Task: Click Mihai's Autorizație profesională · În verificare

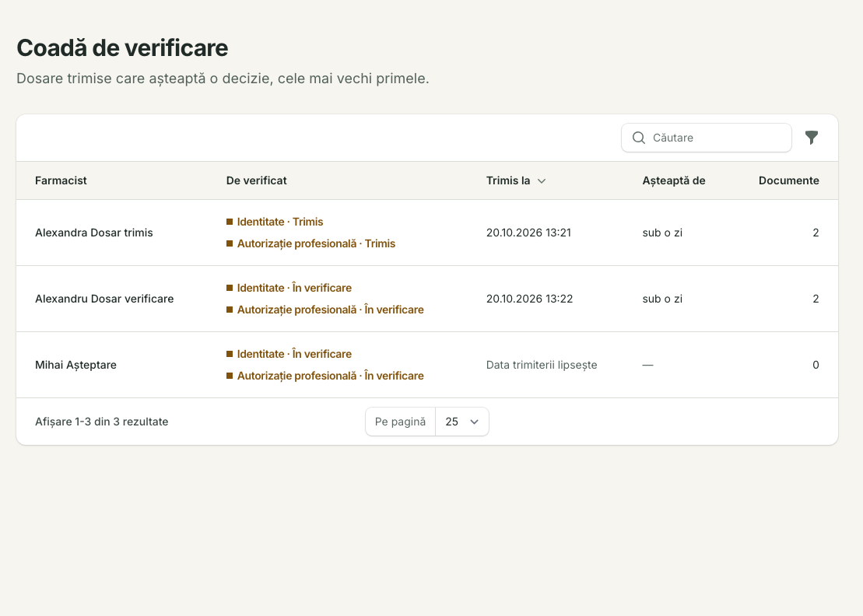Action: (x=330, y=376)
